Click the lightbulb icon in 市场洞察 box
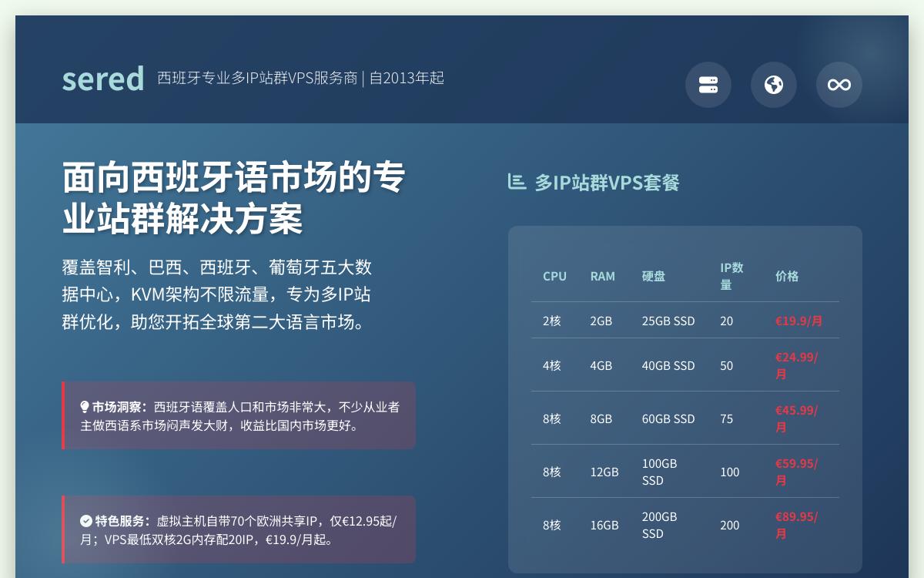 click(84, 407)
